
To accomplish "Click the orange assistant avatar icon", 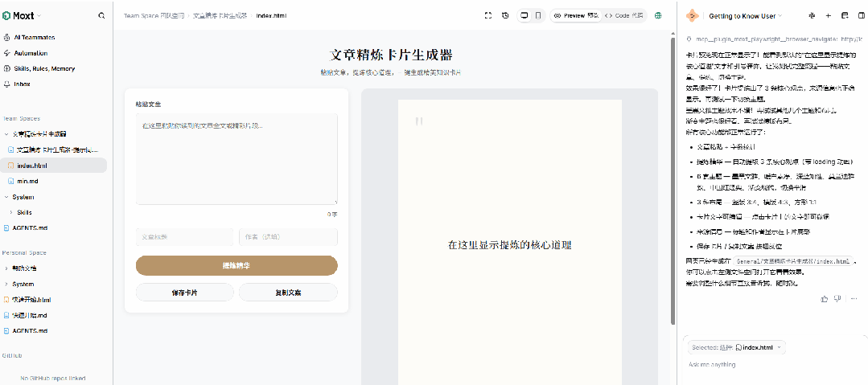I will [x=692, y=16].
